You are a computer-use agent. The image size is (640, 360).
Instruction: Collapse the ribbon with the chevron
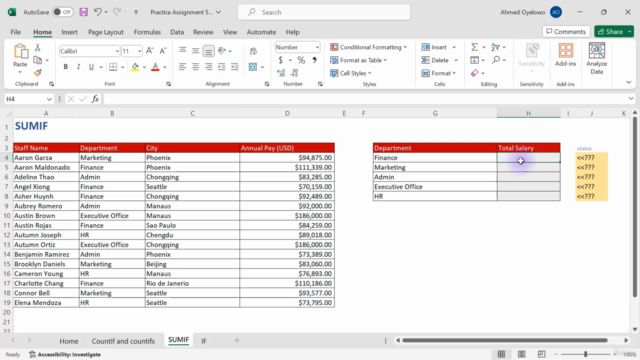tap(629, 82)
